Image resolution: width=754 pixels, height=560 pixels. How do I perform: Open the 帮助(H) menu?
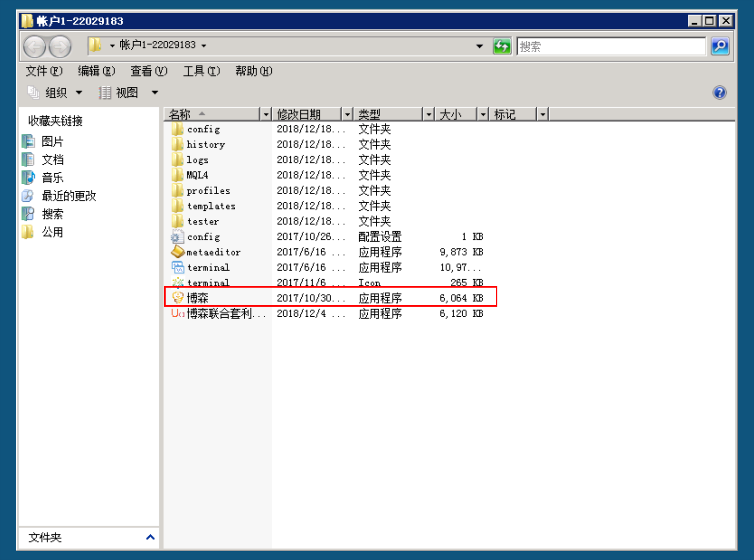tap(254, 71)
